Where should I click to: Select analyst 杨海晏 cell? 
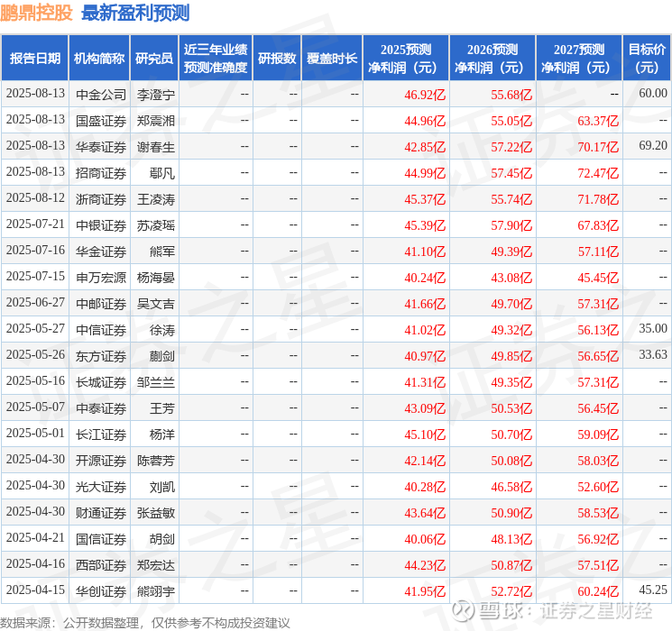tap(155, 278)
